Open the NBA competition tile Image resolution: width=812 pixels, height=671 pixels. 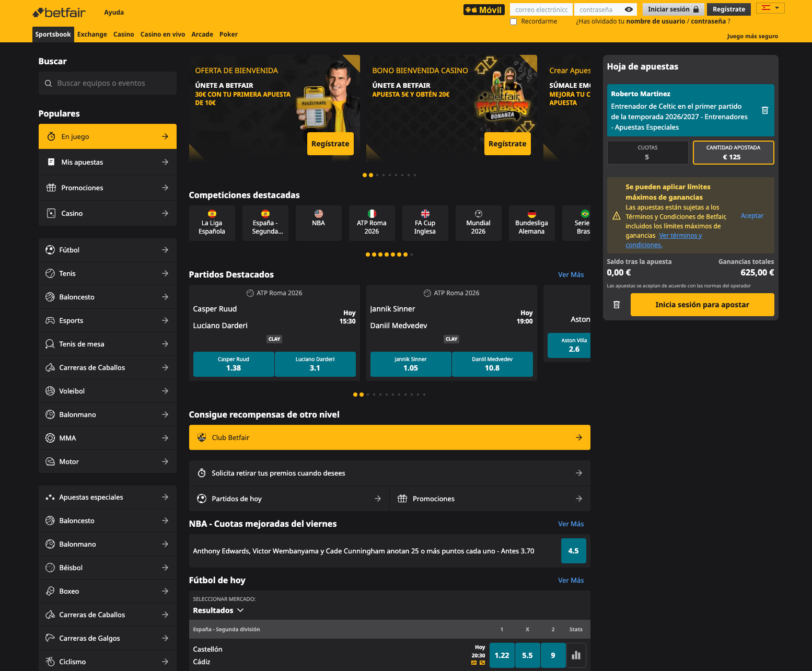[x=318, y=223]
